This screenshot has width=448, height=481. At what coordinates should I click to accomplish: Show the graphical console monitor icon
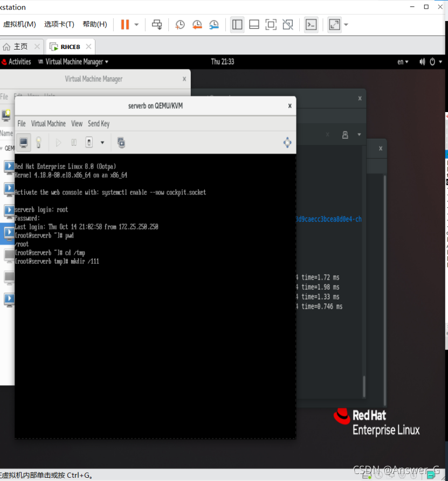[24, 143]
